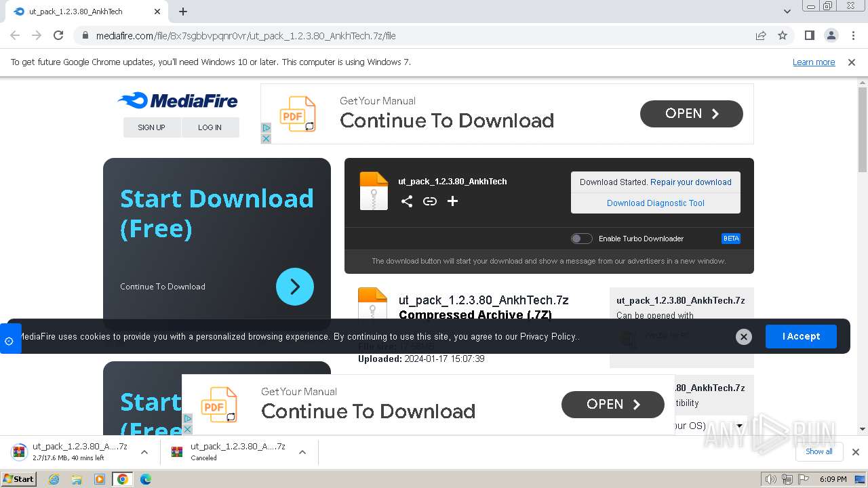Viewport: 868px width, 488px height.
Task: Click the share icon under the file name
Action: pyautogui.click(x=406, y=201)
